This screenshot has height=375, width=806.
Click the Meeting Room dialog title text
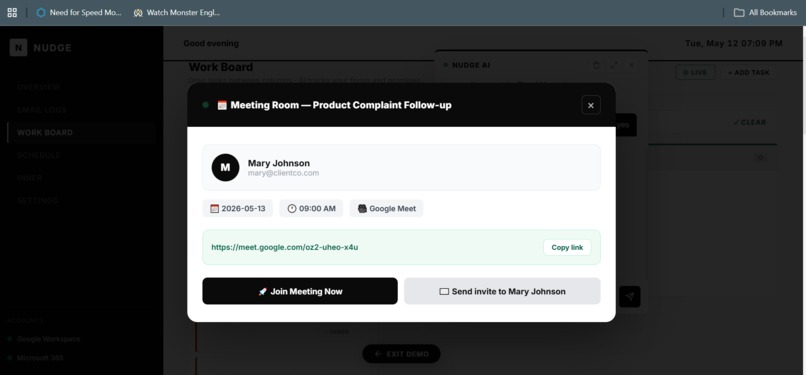(x=341, y=105)
